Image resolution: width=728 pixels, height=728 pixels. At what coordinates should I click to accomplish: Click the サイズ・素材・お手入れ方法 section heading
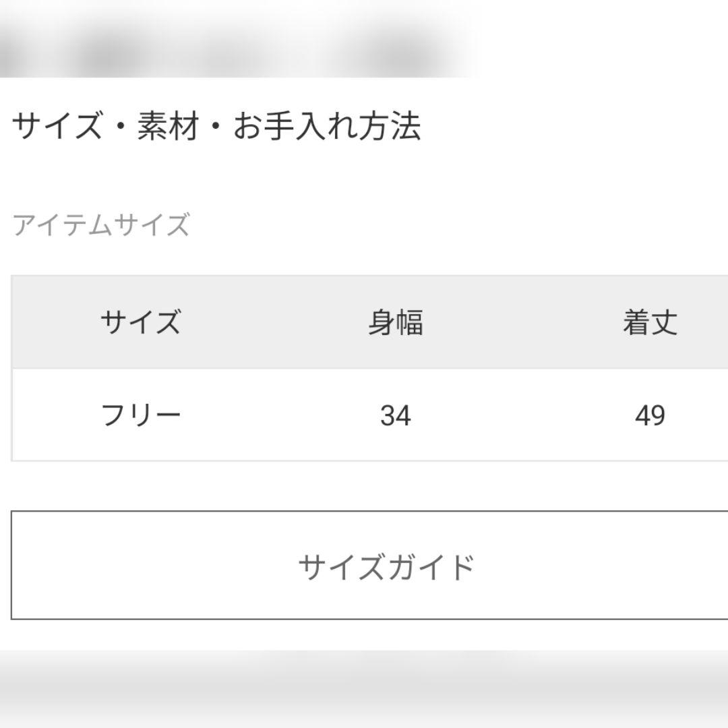coord(216,126)
